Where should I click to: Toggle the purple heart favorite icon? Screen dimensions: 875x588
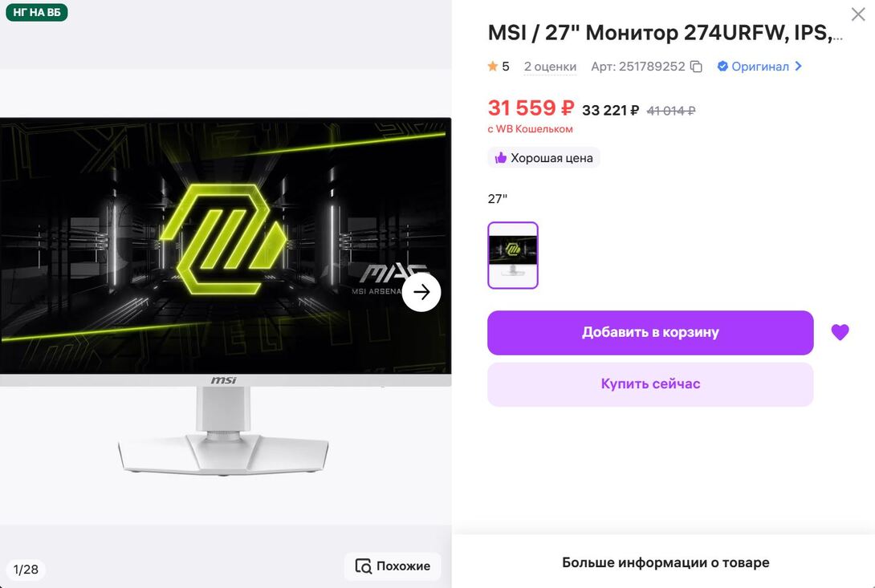(x=840, y=332)
